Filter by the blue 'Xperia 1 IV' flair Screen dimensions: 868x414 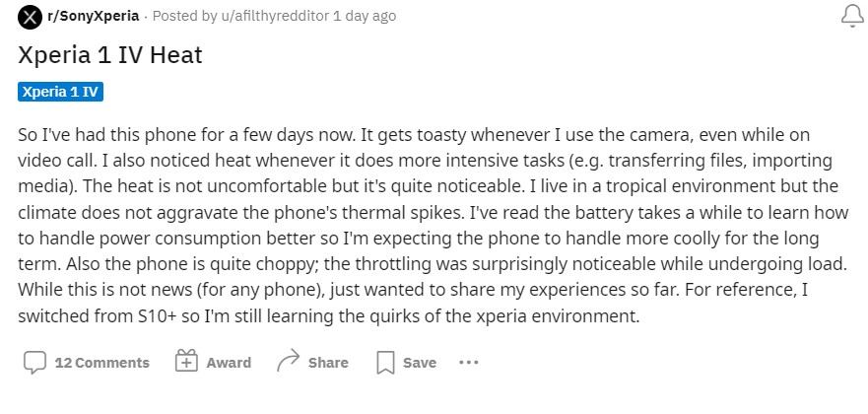click(61, 92)
